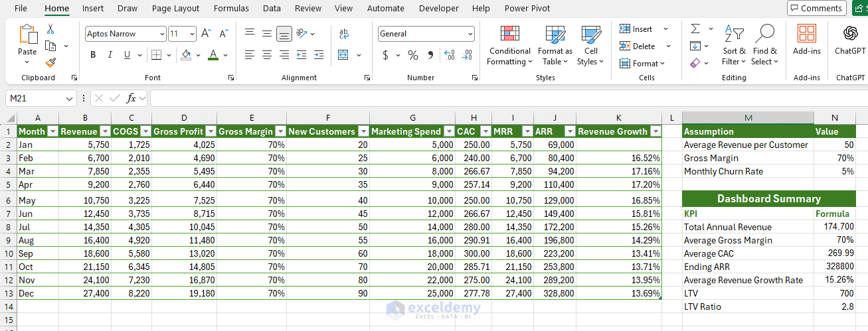Apply the green Font Color

213,55
